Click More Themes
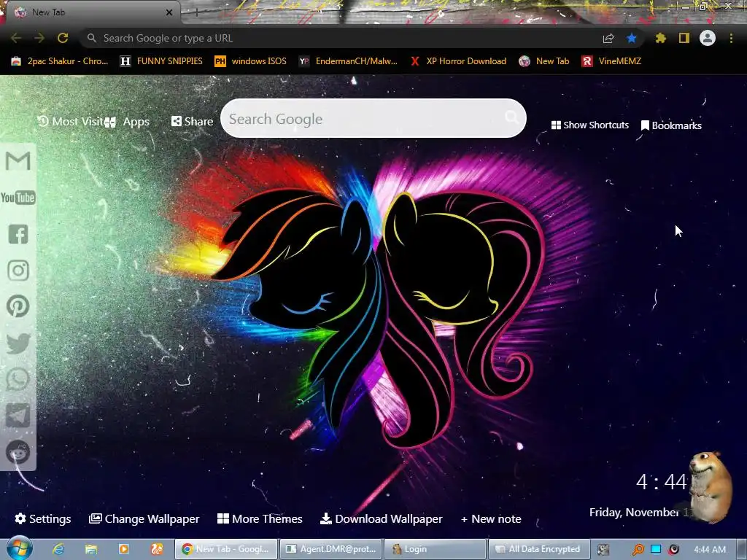This screenshot has width=747, height=560. [260, 518]
